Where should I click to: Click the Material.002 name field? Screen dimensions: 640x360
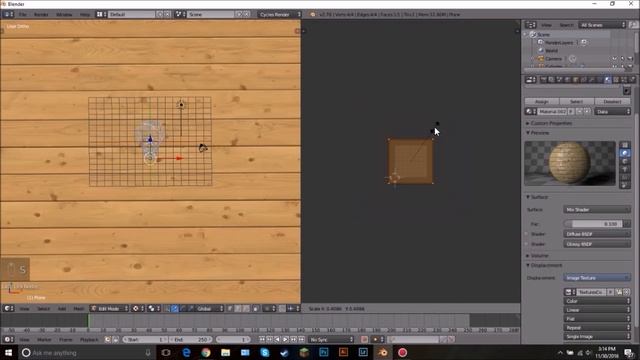[552, 111]
